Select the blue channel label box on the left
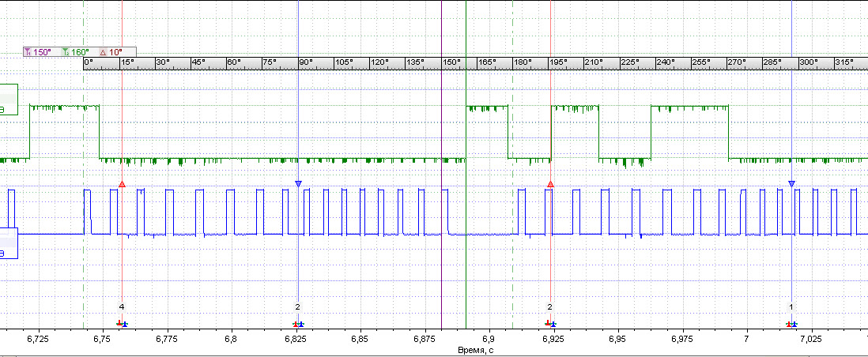Viewport: 868px width, 357px height. pyautogui.click(x=9, y=243)
